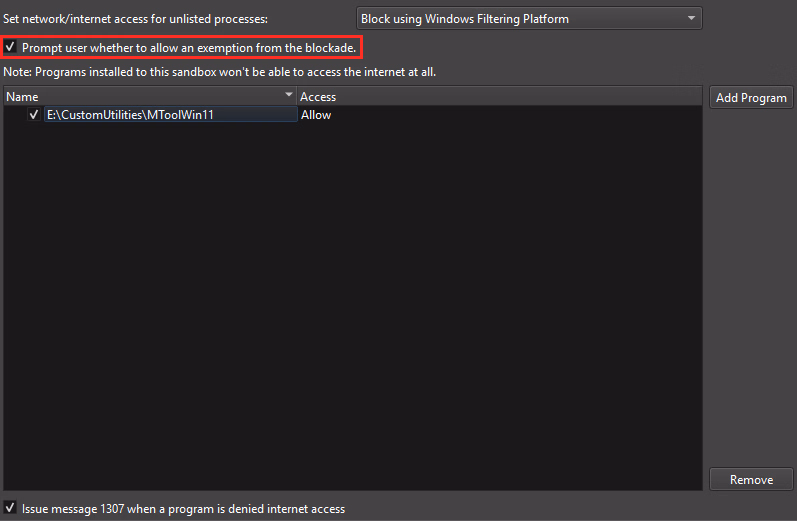Click the arrow on the network access combo box

click(691, 19)
